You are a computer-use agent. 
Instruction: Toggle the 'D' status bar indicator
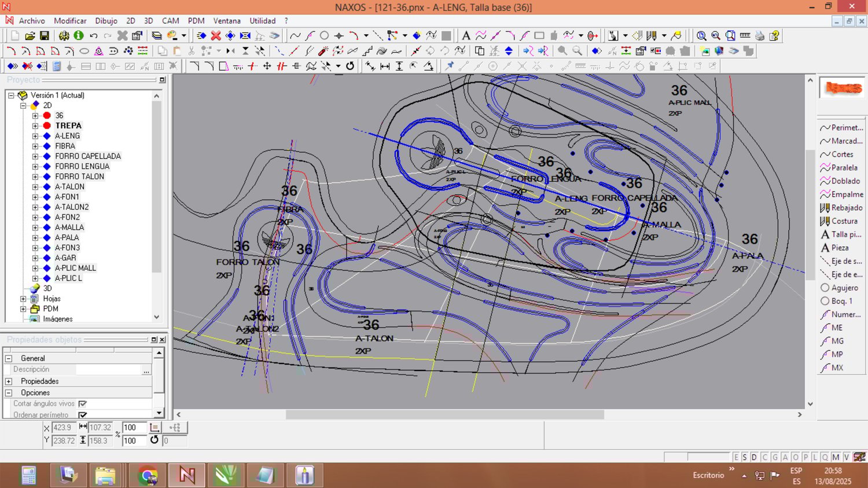pos(754,457)
